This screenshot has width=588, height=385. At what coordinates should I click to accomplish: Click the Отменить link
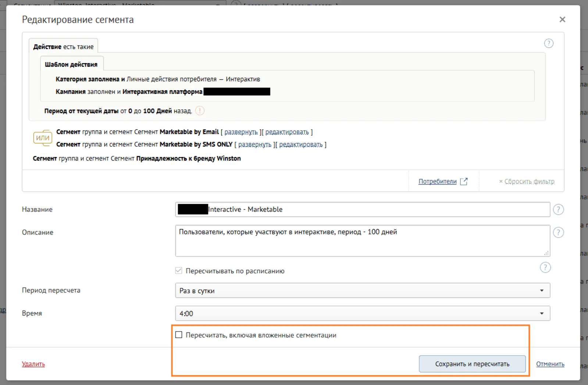[550, 364]
